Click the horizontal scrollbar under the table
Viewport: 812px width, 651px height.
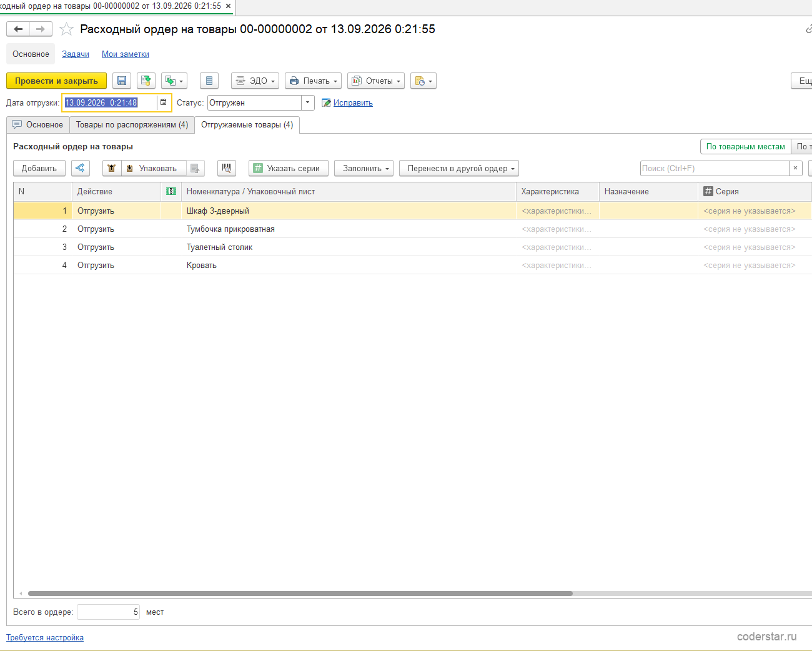pos(300,594)
